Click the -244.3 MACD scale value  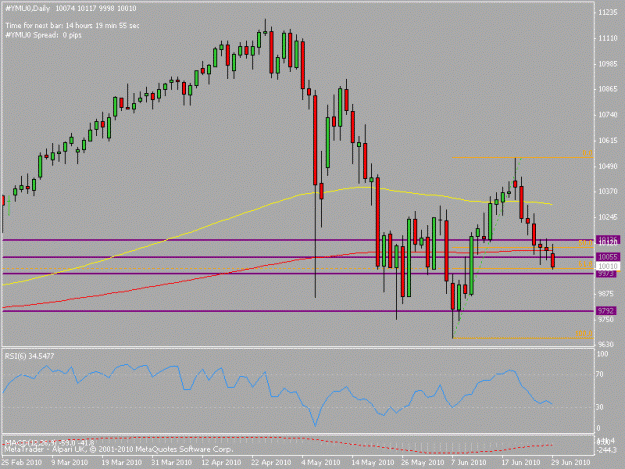click(x=606, y=450)
